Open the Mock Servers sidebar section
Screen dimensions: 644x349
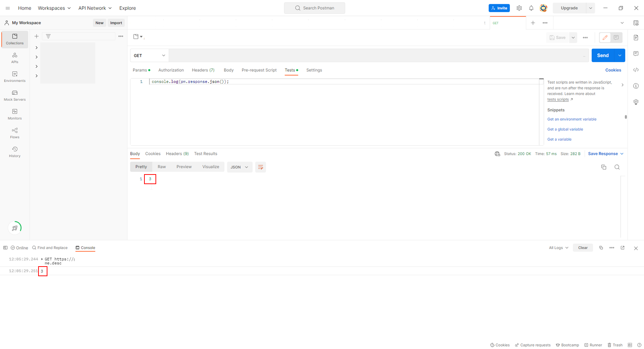(15, 96)
